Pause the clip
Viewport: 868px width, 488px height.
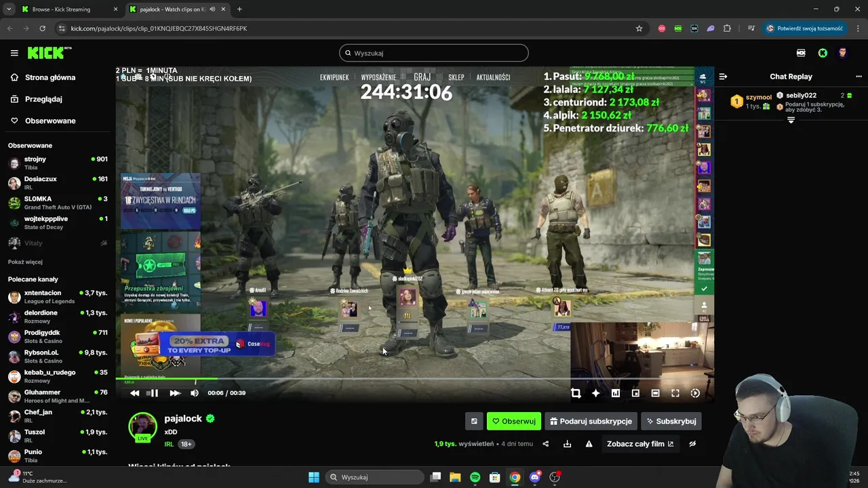click(153, 393)
